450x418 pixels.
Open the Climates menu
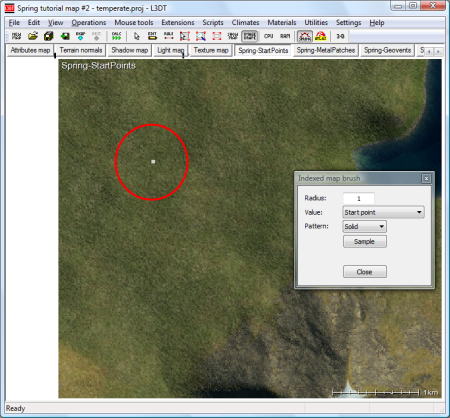(245, 23)
